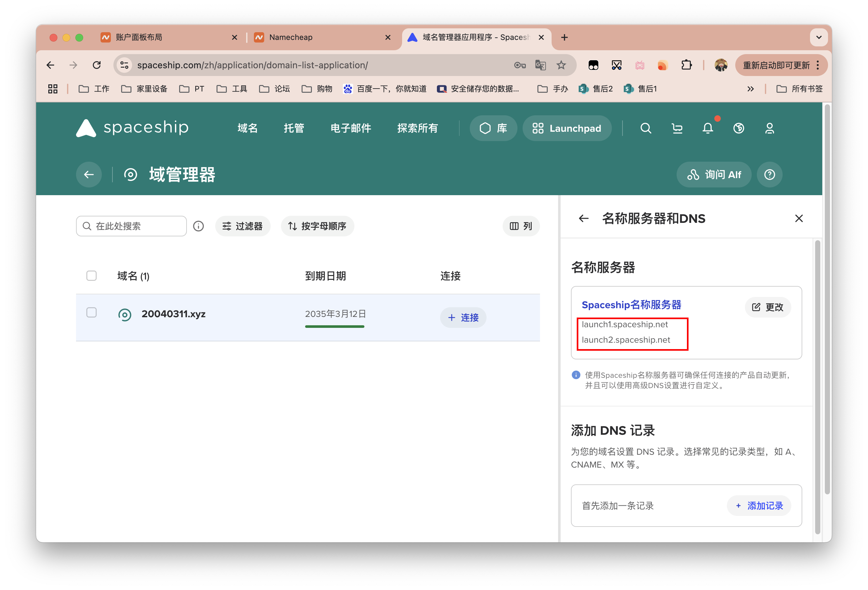Image resolution: width=868 pixels, height=590 pixels.
Task: Check the 20040311.xyz row checkbox
Action: pyautogui.click(x=92, y=312)
